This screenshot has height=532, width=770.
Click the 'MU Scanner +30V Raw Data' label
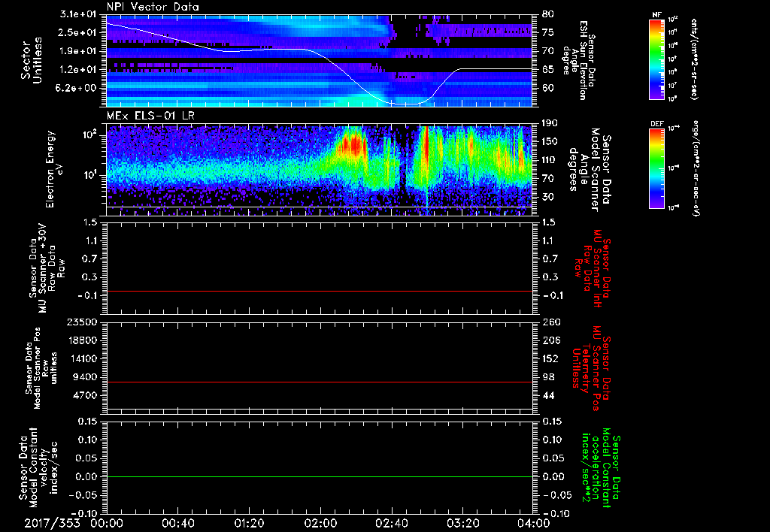46,268
